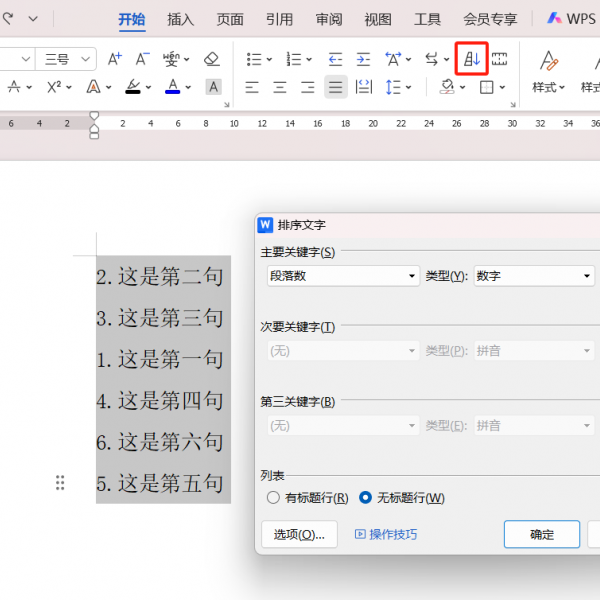Switch to the 插入 ribbon tab

click(x=181, y=19)
